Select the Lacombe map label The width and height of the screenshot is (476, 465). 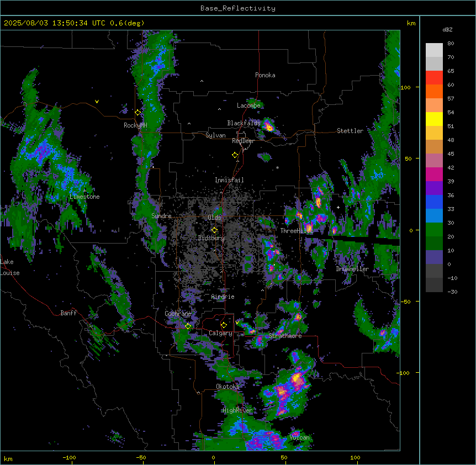click(248, 105)
